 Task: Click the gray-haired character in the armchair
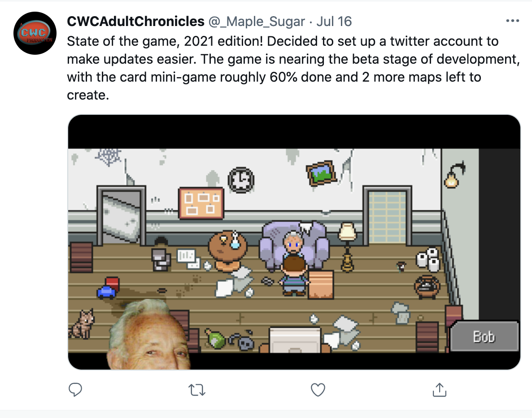click(293, 243)
